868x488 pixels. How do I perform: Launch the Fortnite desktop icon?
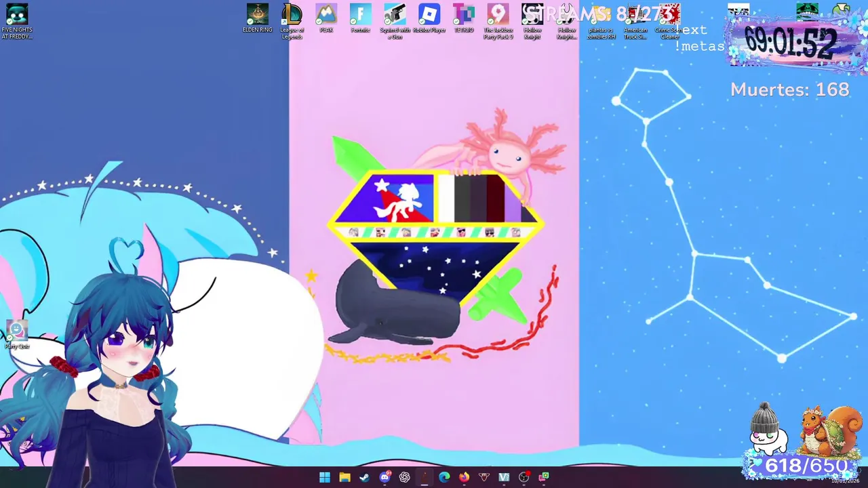pyautogui.click(x=361, y=19)
